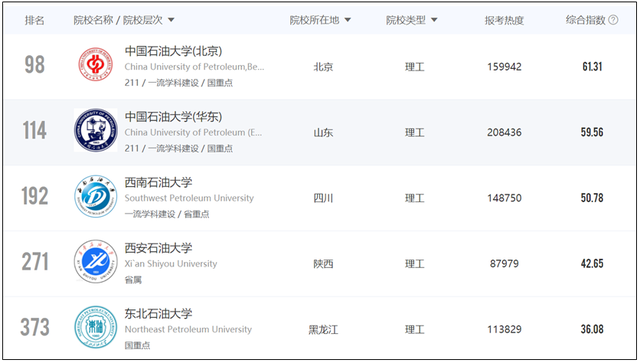Select the 省属 tag under 西安石油大学
The height and width of the screenshot is (363, 640).
click(x=133, y=280)
